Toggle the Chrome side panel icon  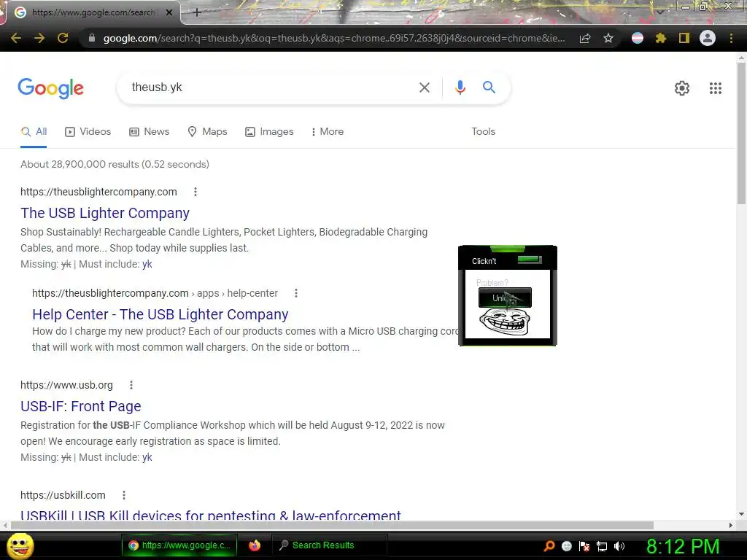684,38
